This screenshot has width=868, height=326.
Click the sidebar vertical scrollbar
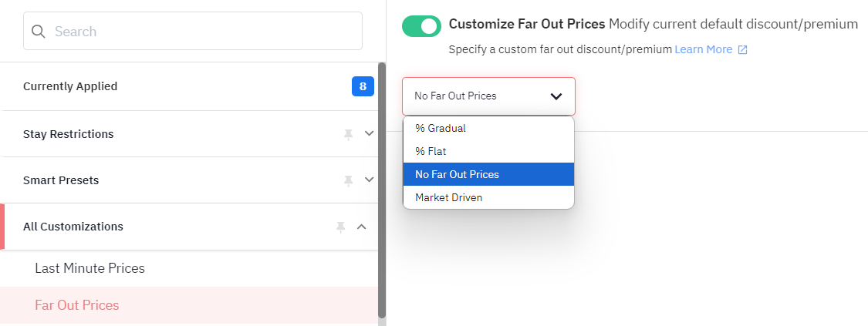coord(382,190)
